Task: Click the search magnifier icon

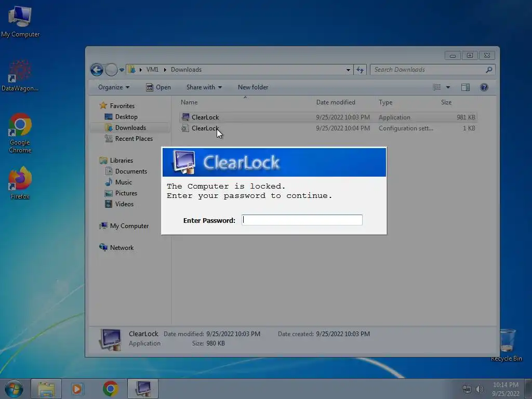Action: [x=489, y=70]
